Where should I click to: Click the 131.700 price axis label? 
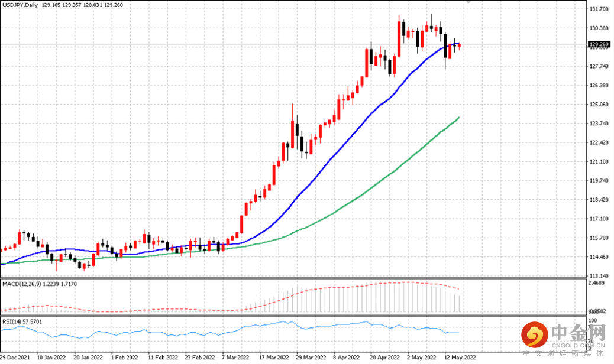(x=599, y=9)
